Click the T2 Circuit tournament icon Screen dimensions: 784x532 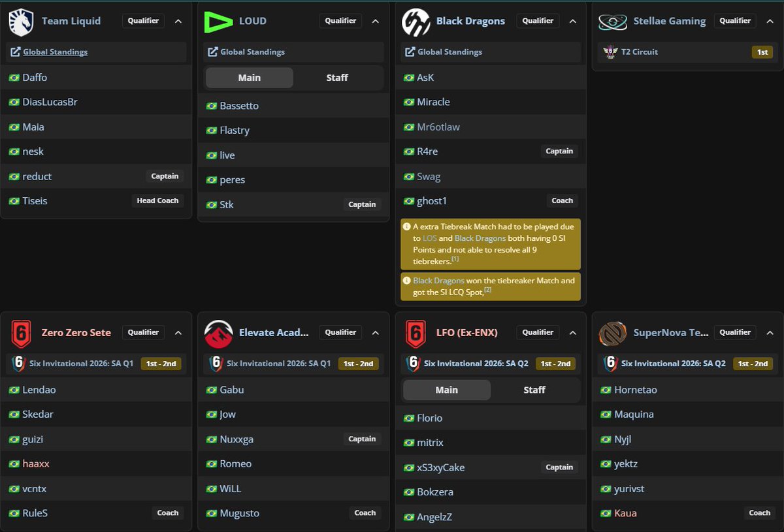coord(611,52)
